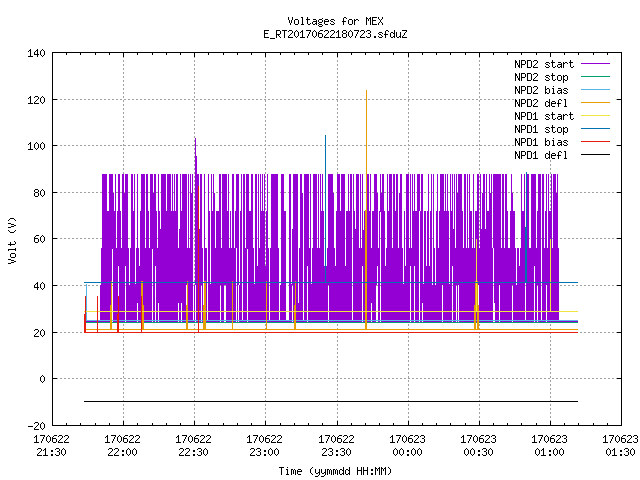Click the red NPD1 bias legend line

tap(596, 142)
